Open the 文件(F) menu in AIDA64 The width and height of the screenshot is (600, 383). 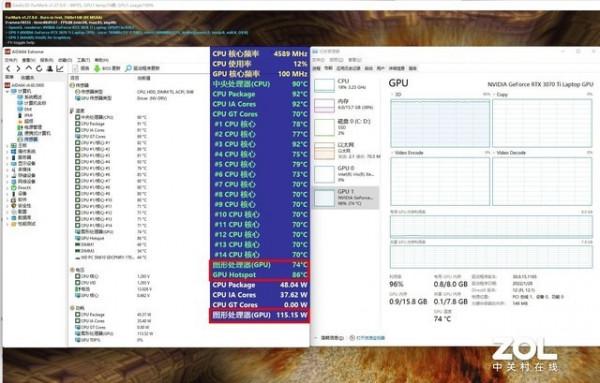pos(11,60)
